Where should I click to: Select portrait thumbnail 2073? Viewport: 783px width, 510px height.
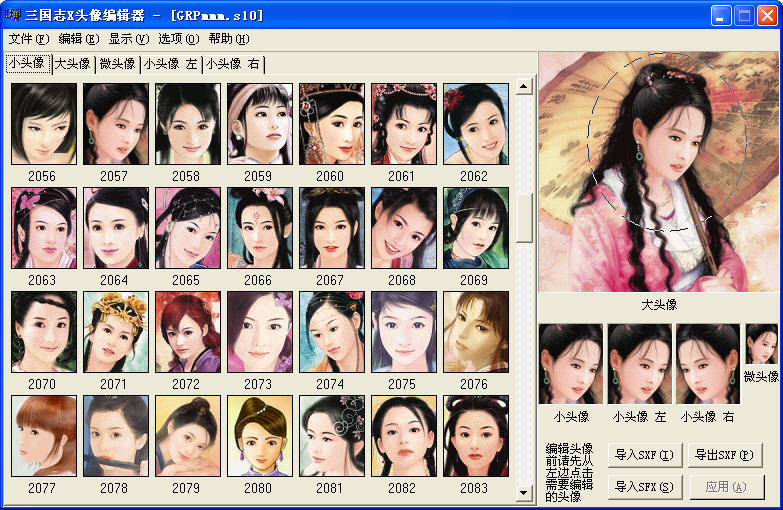coord(260,332)
